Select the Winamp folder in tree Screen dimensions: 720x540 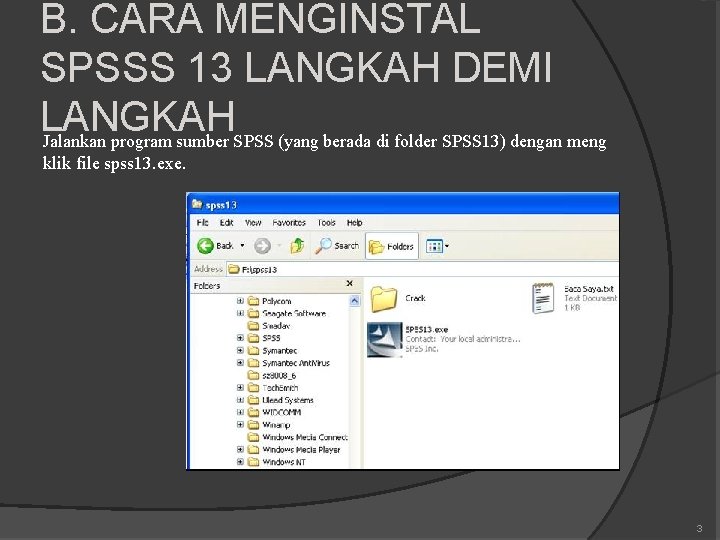coord(269,425)
